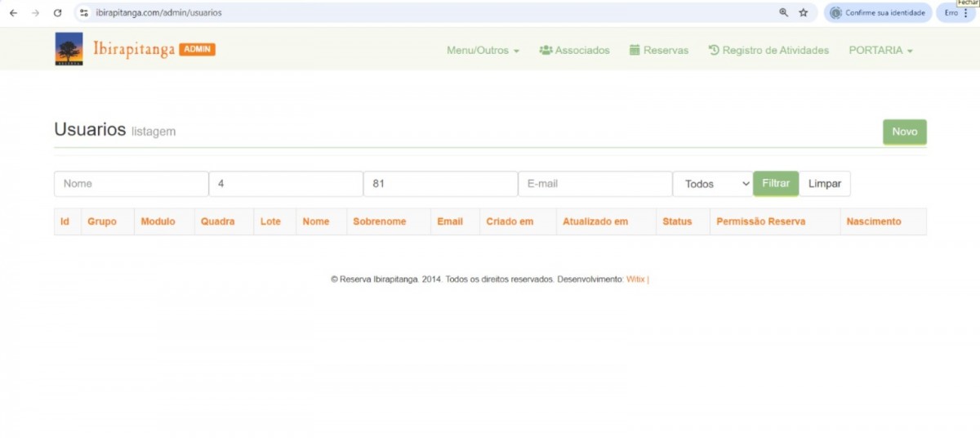Click the Ibirapitanga tree logo
This screenshot has height=438, width=980.
(x=69, y=49)
